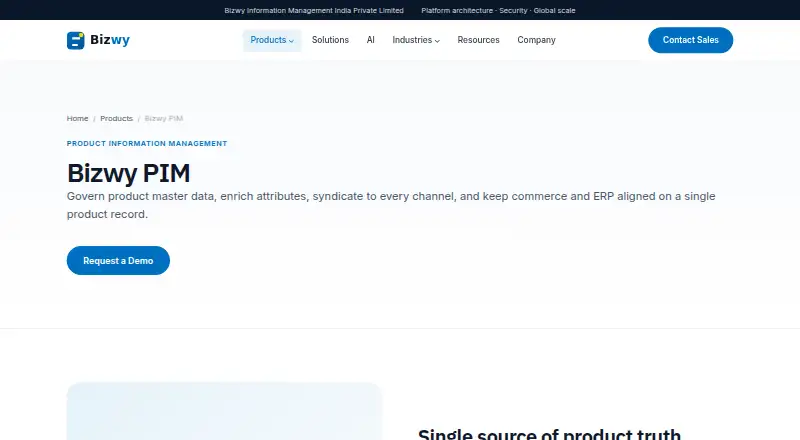This screenshot has width=800, height=440.
Task: Click the Govern product master data description
Action: pos(391,205)
